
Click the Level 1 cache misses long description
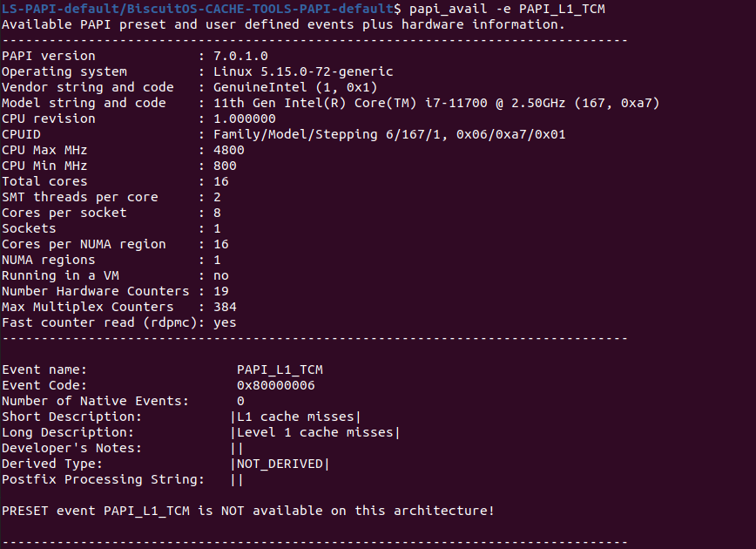point(314,432)
